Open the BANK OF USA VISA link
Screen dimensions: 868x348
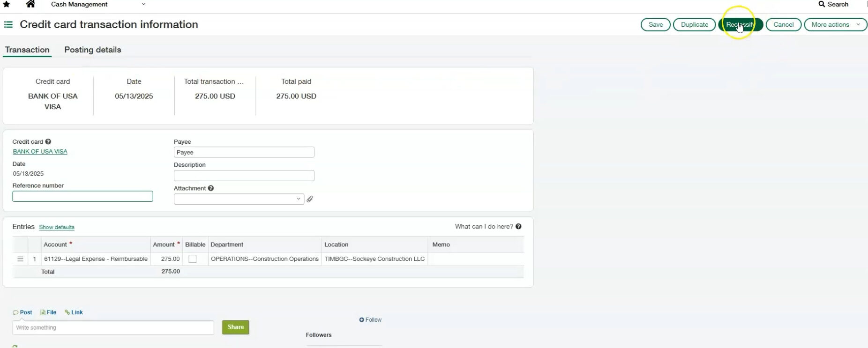(x=40, y=152)
